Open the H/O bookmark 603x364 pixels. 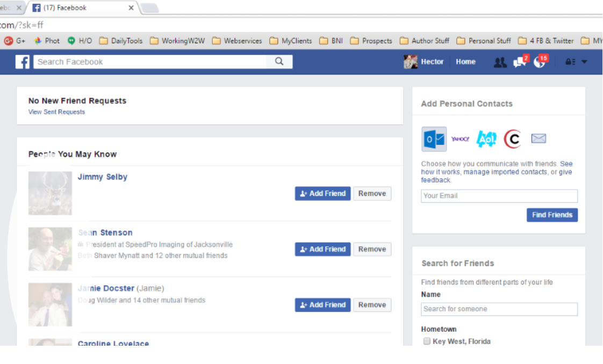[80, 41]
